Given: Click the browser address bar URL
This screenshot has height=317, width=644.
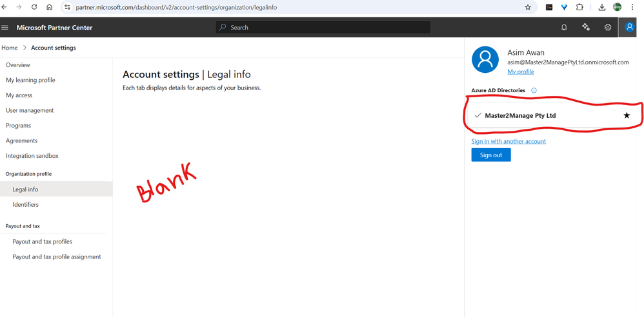Looking at the screenshot, I should point(176,7).
